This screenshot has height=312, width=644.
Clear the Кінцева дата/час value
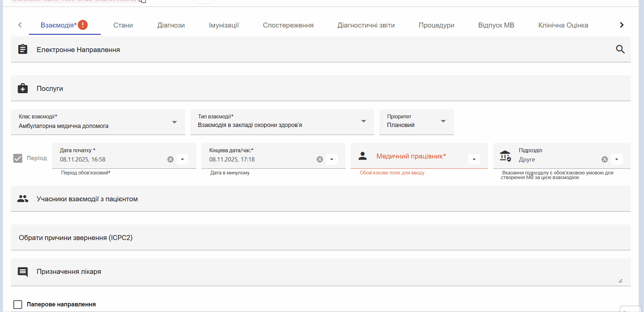(x=320, y=159)
